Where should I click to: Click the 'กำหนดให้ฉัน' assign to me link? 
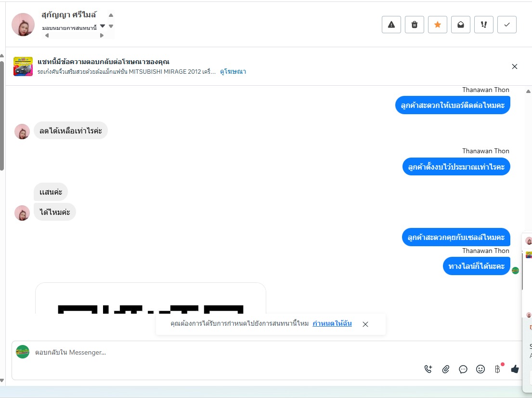332,323
